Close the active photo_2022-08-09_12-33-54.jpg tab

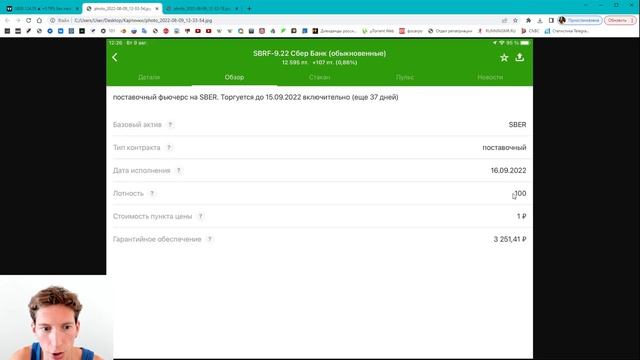pos(157,9)
